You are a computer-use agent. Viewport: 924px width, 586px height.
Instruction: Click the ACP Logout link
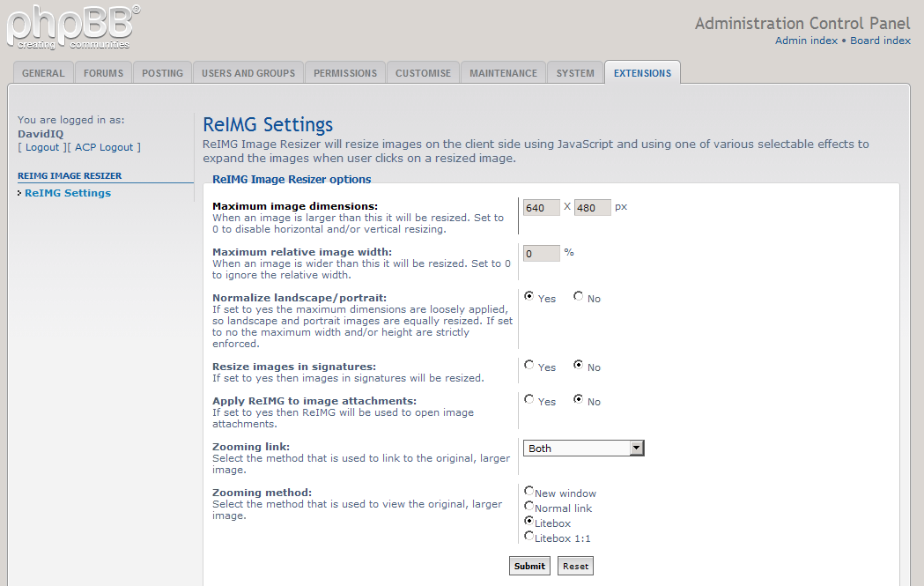(104, 147)
